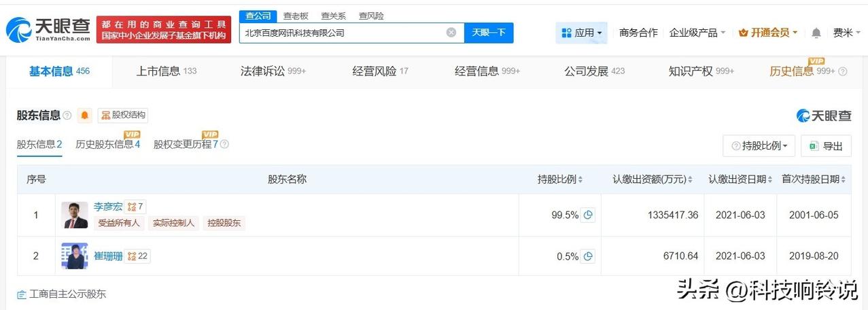Screen dimensions: 868x310
Task: Switch to 经营风险 tab
Action: pyautogui.click(x=381, y=71)
